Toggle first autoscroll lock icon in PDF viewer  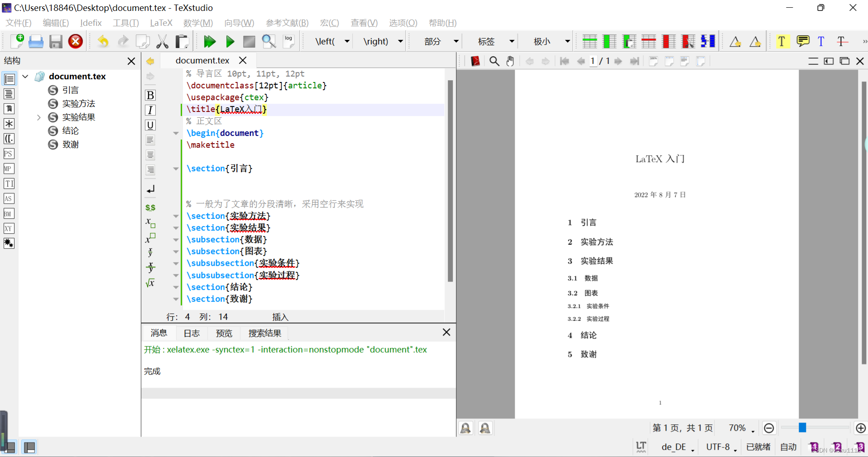(x=466, y=428)
